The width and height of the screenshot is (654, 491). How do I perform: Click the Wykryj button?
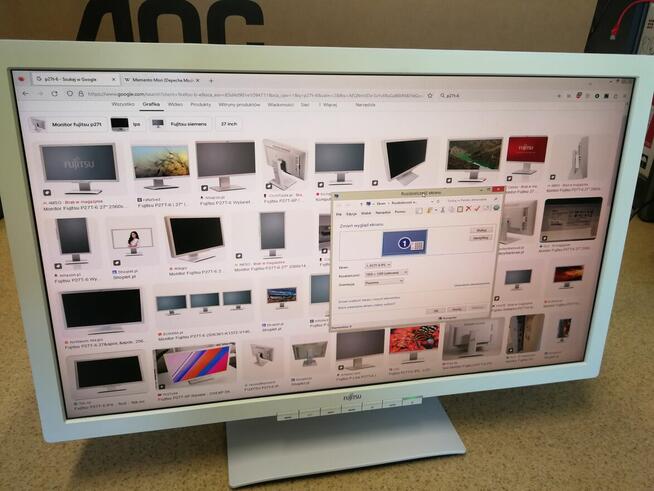pos(481,230)
